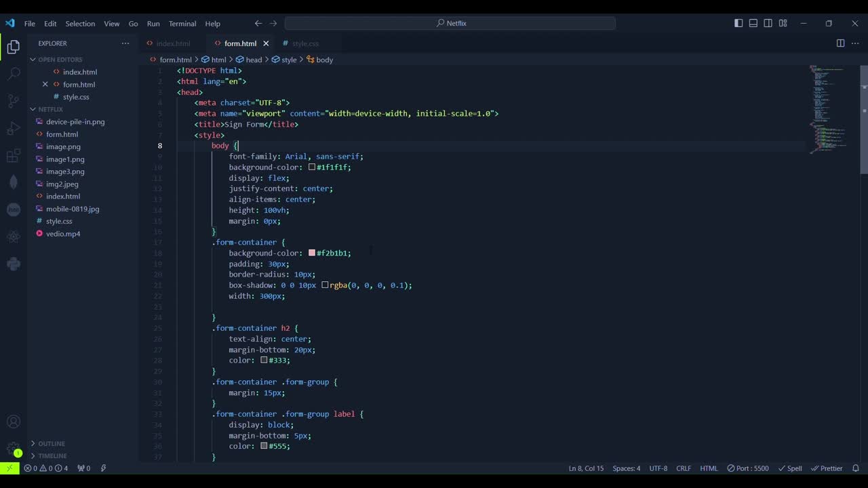
Task: Open editor More Actions ellipsis
Action: (x=855, y=43)
